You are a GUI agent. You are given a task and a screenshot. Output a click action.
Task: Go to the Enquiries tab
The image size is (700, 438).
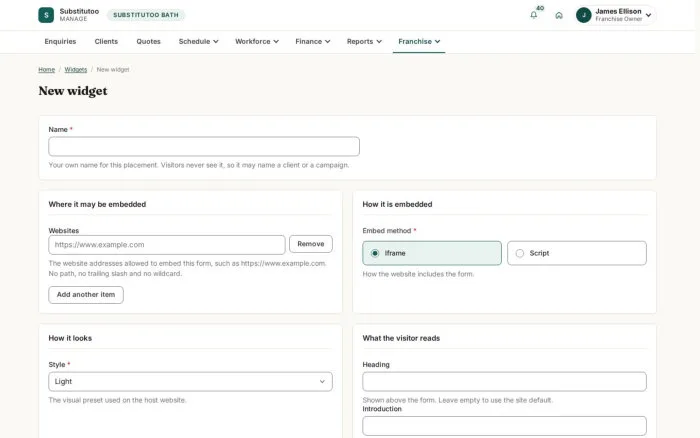tap(60, 42)
